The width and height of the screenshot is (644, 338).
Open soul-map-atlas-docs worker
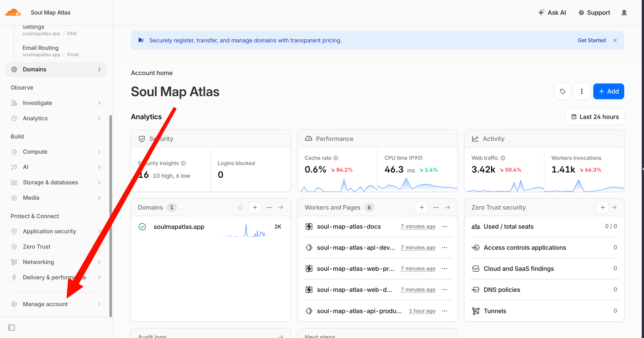click(x=349, y=227)
